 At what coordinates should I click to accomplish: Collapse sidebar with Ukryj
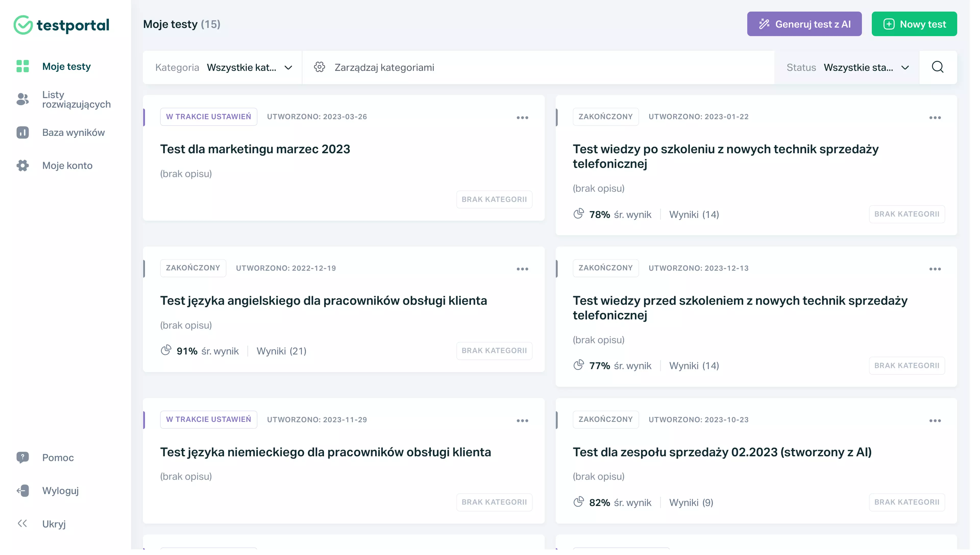(54, 524)
